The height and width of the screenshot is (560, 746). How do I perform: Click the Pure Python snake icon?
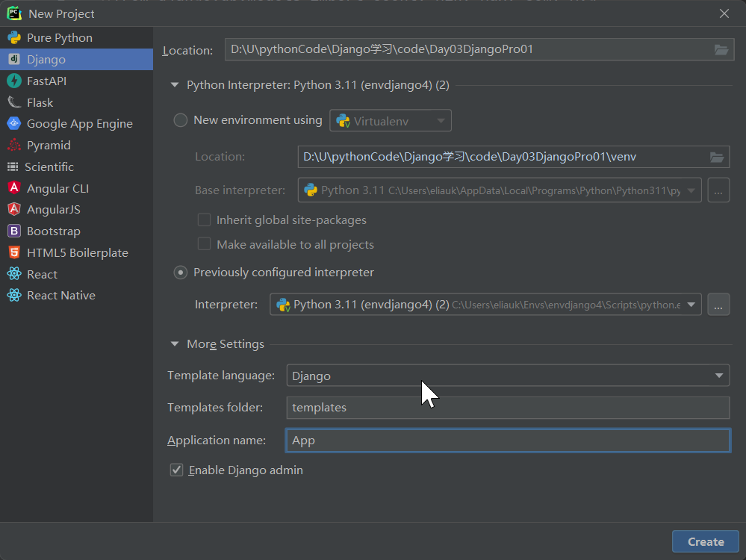[14, 37]
